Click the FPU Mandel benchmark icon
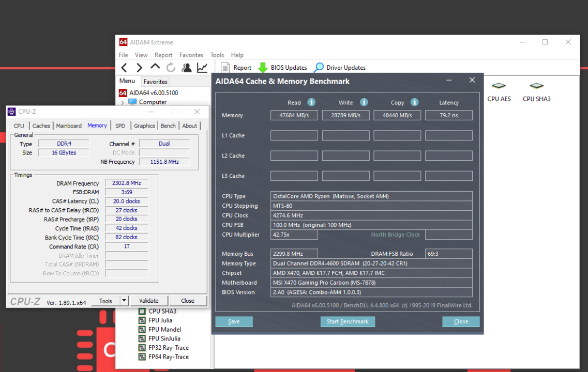Image resolution: width=588 pixels, height=372 pixels. click(142, 329)
